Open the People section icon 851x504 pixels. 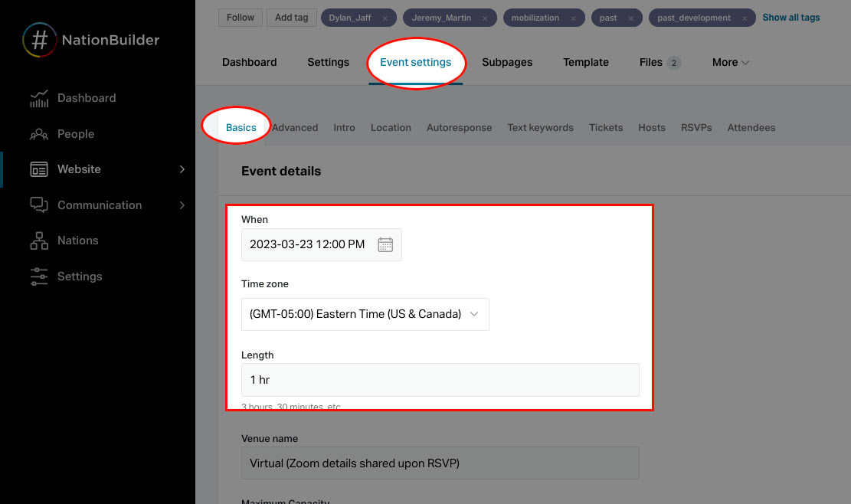tap(38, 133)
